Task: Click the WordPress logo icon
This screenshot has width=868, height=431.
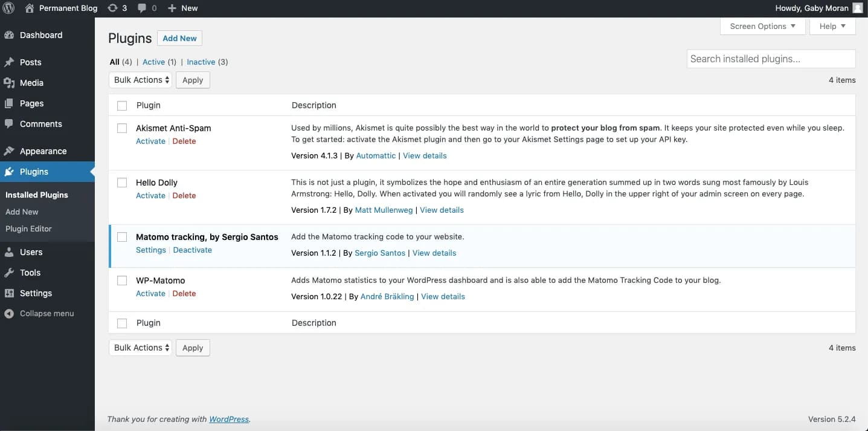Action: click(x=9, y=8)
